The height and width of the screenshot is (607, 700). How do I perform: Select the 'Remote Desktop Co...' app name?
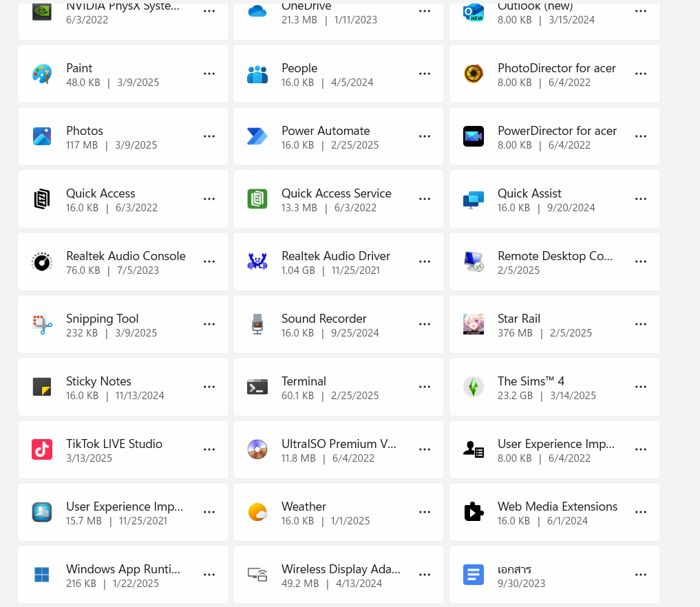pyautogui.click(x=555, y=256)
